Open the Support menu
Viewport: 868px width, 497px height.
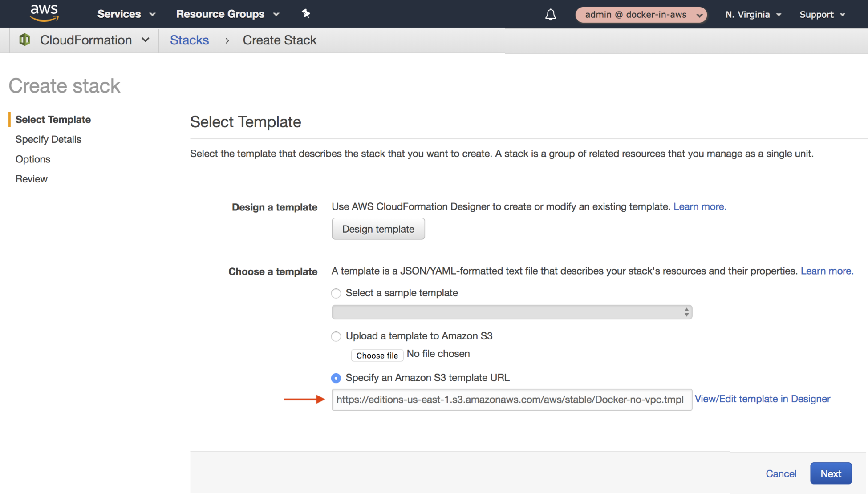822,15
